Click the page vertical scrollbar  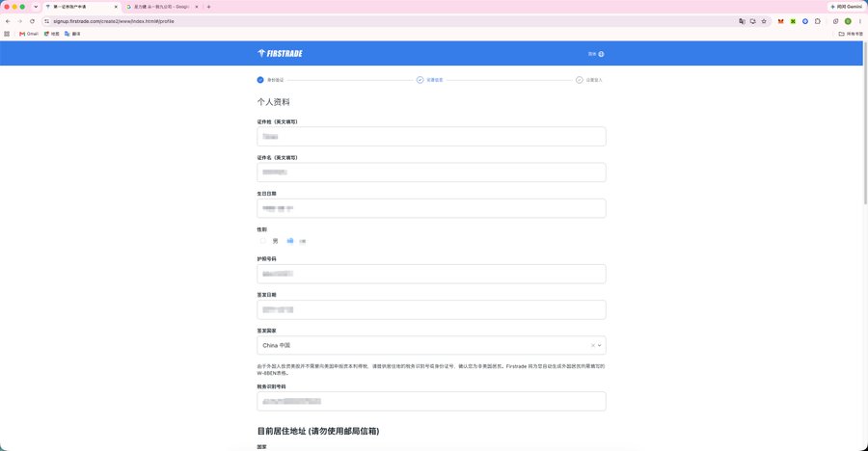click(865, 122)
